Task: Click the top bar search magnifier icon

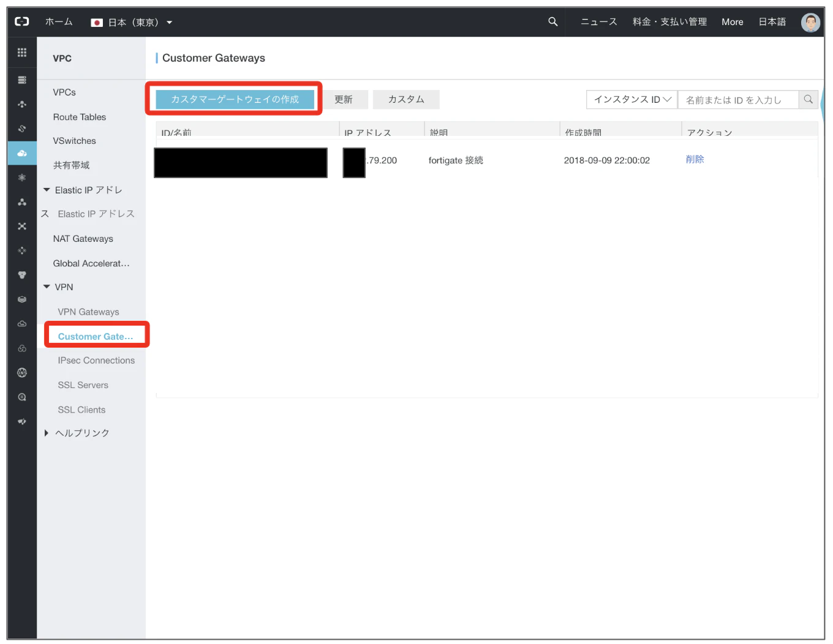Action: (x=553, y=21)
